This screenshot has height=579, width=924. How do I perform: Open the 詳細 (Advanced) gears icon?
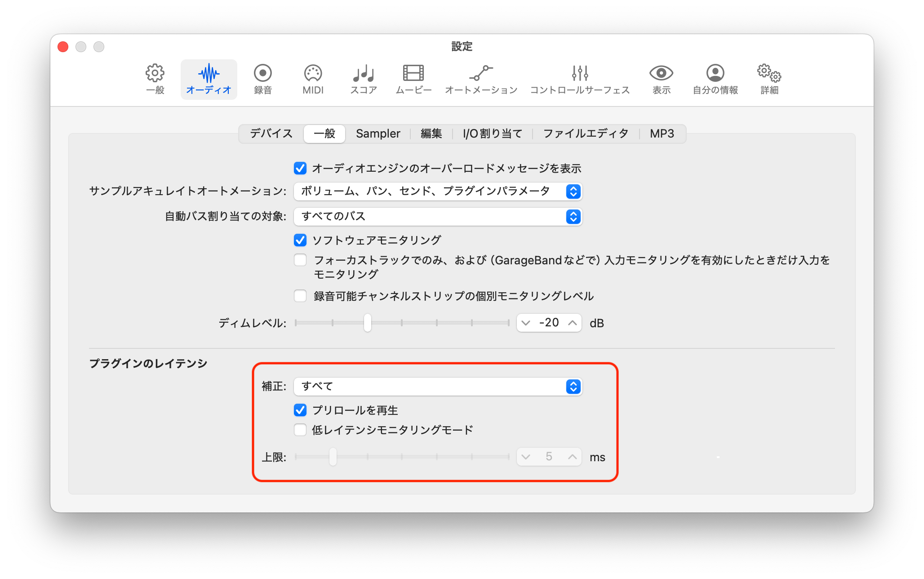[x=769, y=79]
